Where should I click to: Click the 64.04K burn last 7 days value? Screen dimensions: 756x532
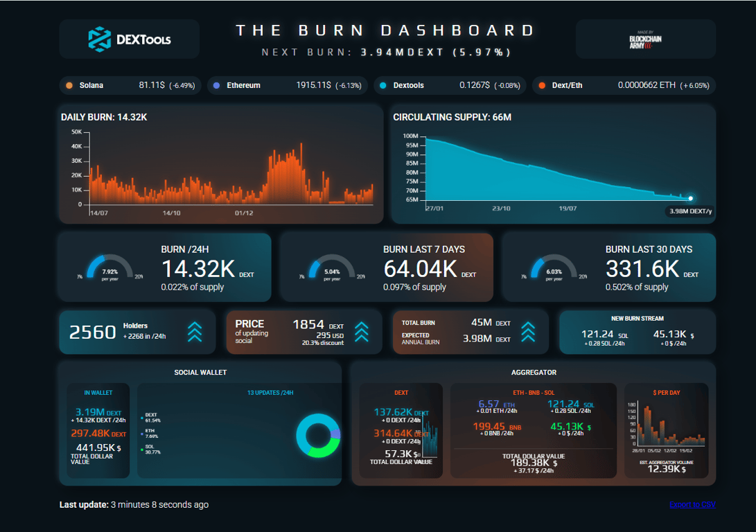[x=420, y=269]
